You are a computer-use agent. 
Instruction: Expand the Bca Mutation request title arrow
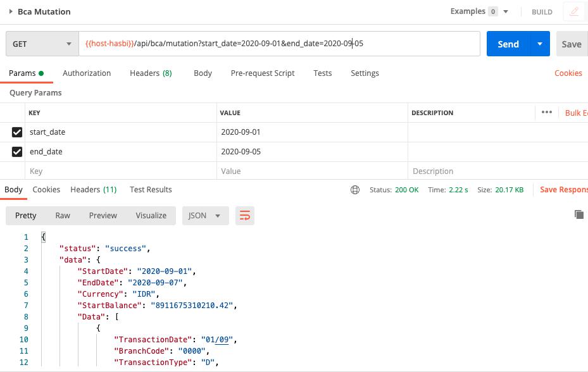(x=11, y=11)
